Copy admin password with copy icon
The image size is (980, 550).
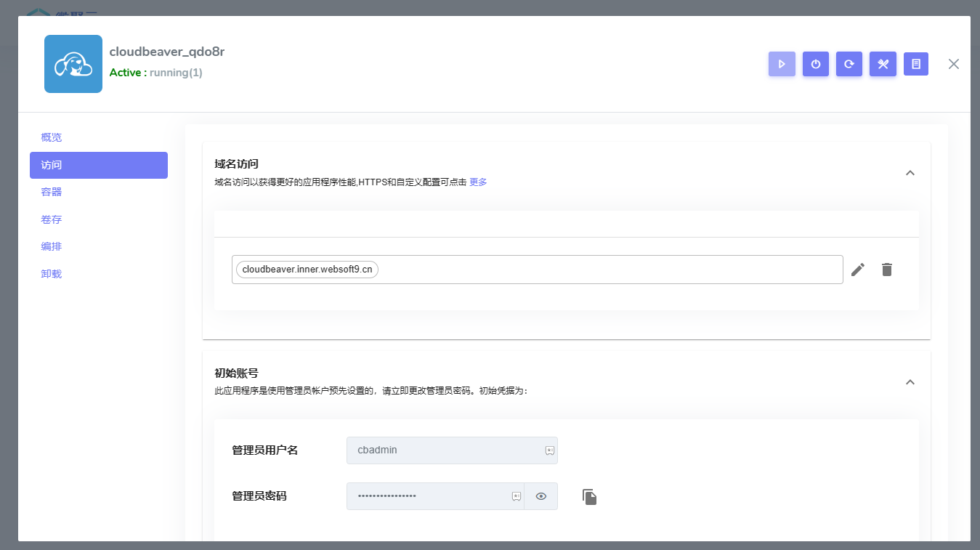(590, 497)
